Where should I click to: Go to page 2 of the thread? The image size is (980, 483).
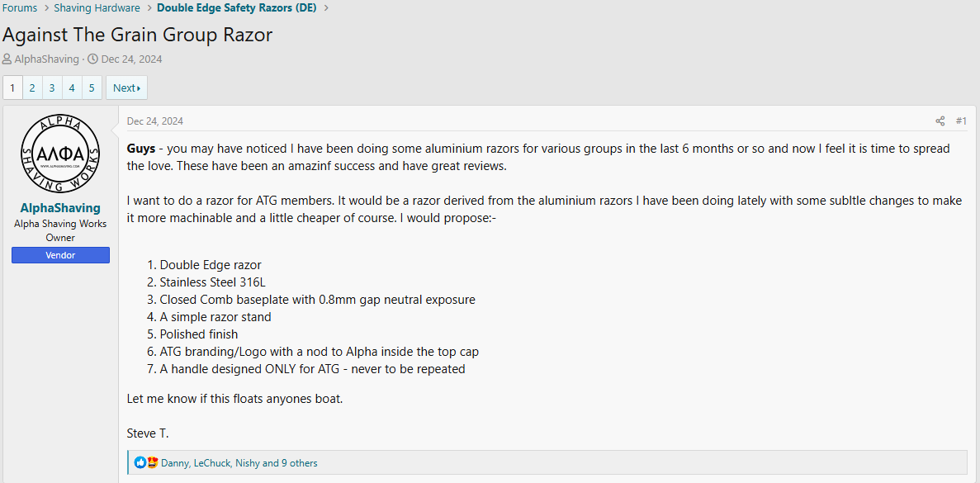32,88
